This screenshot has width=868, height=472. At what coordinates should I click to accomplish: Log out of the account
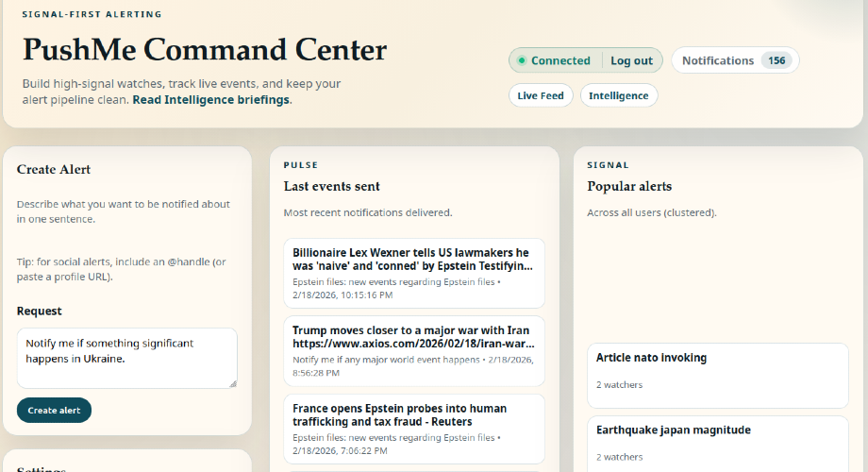631,60
